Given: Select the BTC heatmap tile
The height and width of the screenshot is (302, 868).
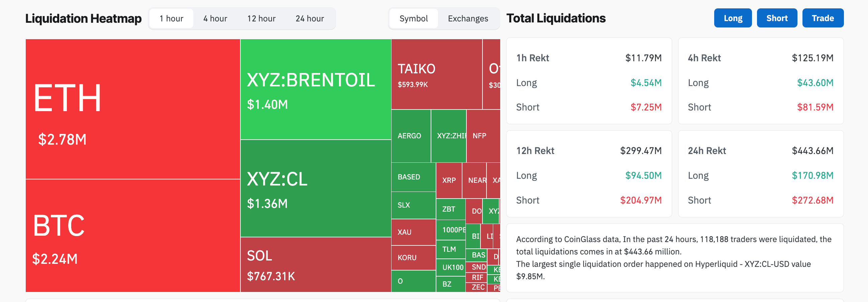Looking at the screenshot, I should (x=133, y=235).
